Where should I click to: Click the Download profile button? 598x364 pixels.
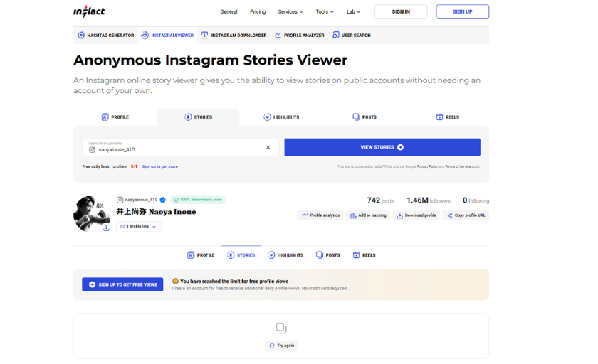coord(416,215)
